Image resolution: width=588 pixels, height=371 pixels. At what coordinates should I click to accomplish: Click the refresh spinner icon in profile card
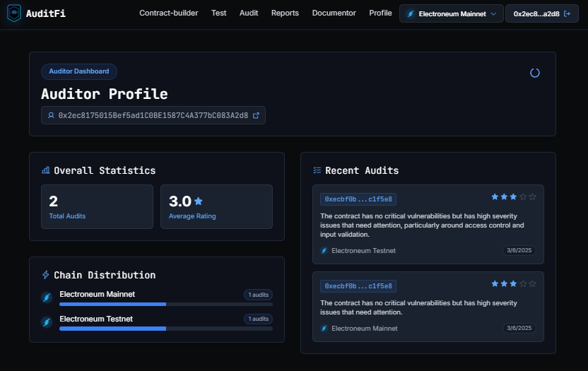click(x=535, y=73)
